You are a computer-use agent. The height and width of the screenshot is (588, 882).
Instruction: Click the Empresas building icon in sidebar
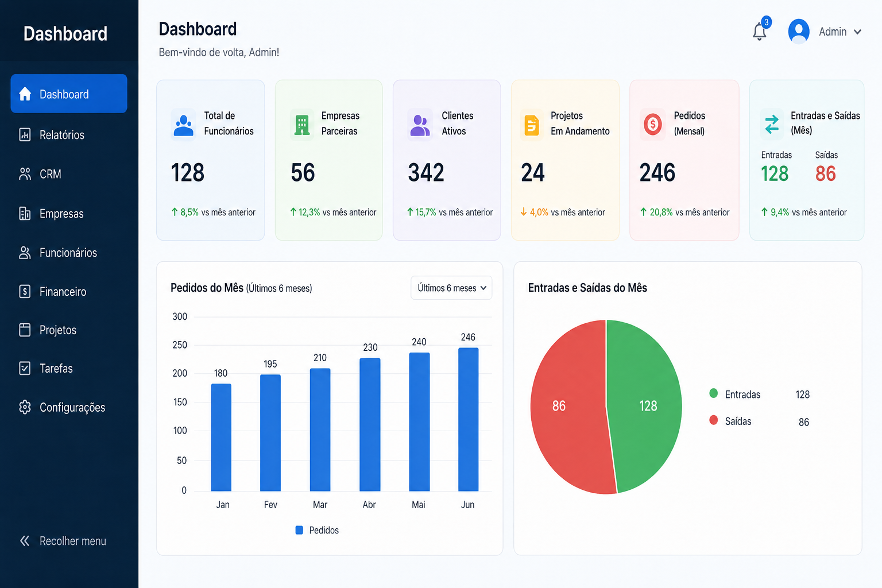pos(25,214)
